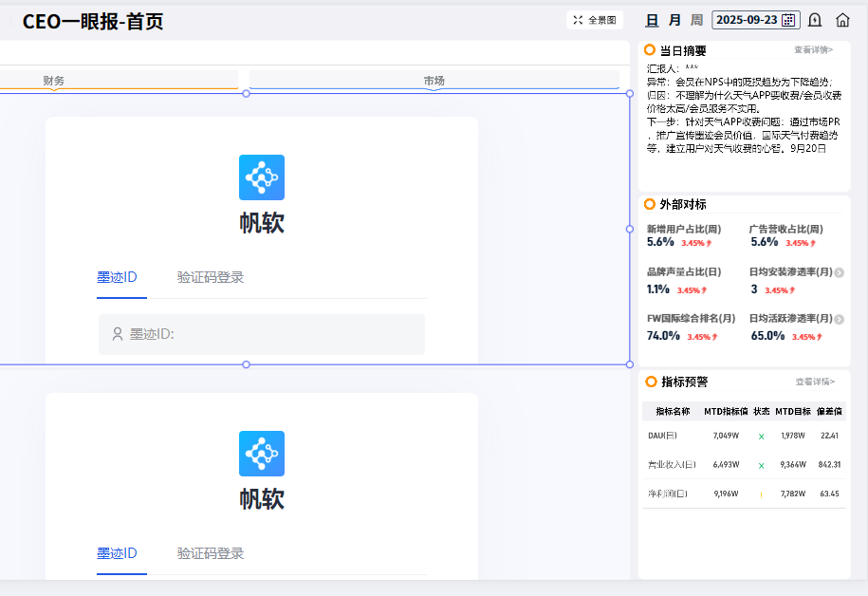Expand arrow next to 日均安装渗透率(月)
868x596 pixels.
839,272
